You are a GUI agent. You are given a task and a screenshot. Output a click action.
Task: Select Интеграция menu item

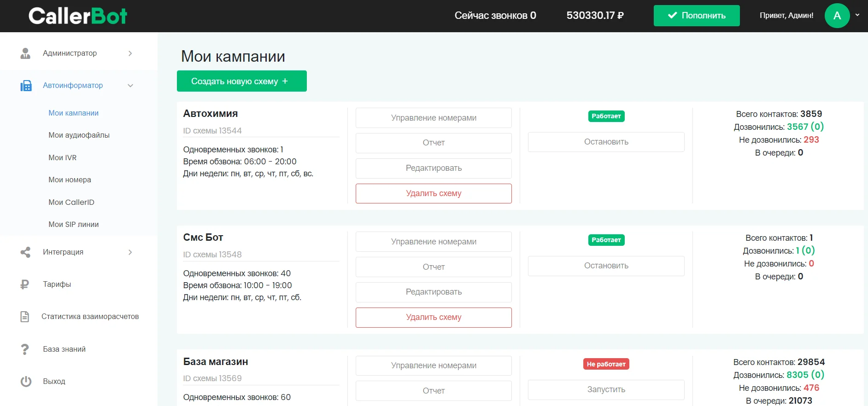[63, 252]
